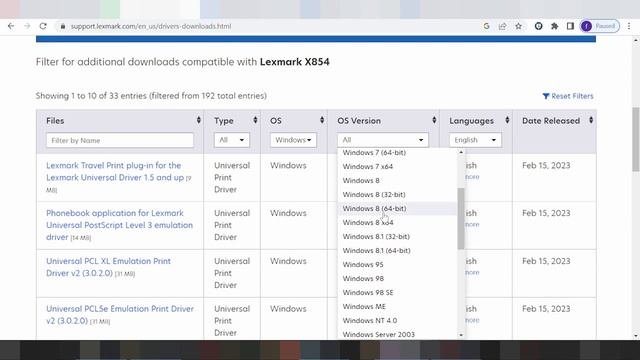Click dropdown list scroll down arrow
The height and width of the screenshot is (360, 640).
point(461,335)
